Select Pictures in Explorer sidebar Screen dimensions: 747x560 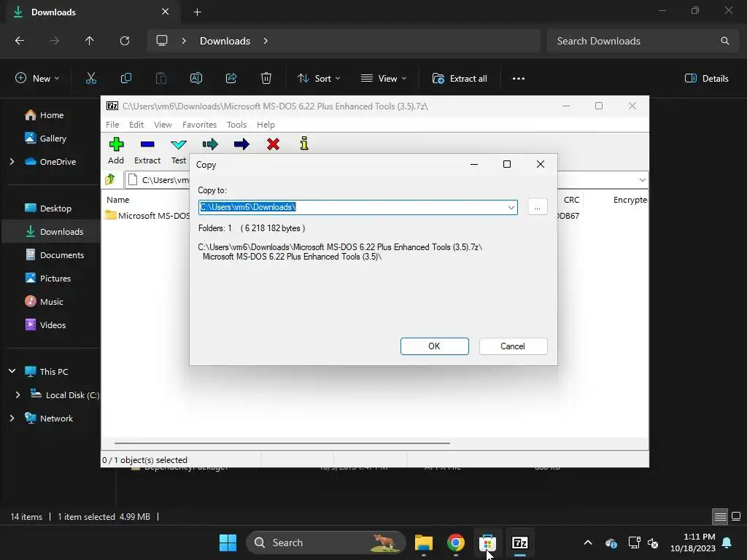click(55, 279)
